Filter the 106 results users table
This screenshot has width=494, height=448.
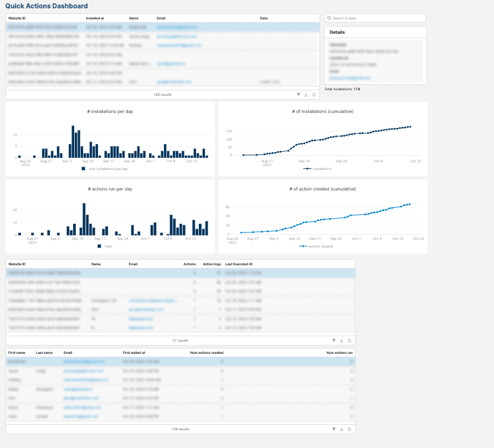[x=334, y=429]
